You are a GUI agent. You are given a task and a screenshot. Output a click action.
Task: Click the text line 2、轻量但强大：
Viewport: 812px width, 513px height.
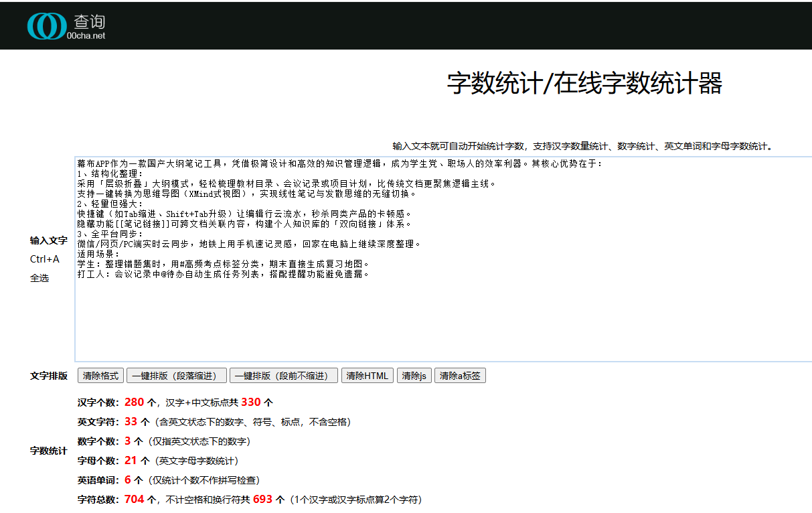point(110,204)
